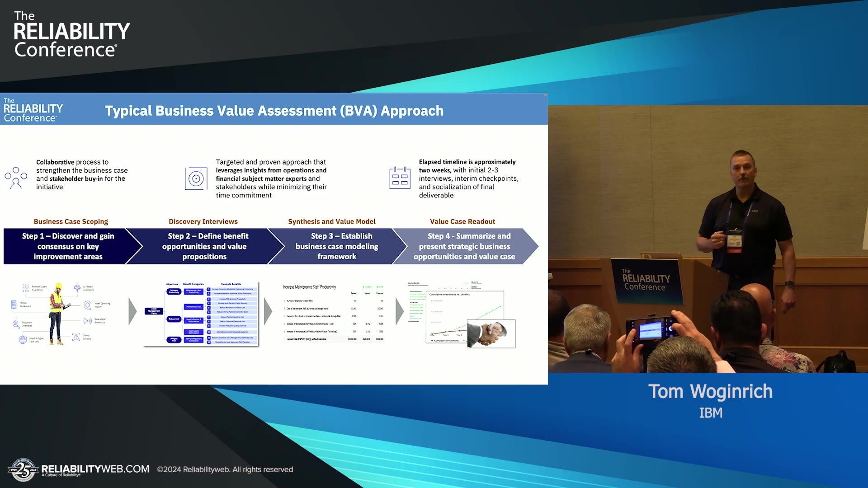Click the AI-Based Assistance brain icon
868x488 pixels.
coord(77,288)
